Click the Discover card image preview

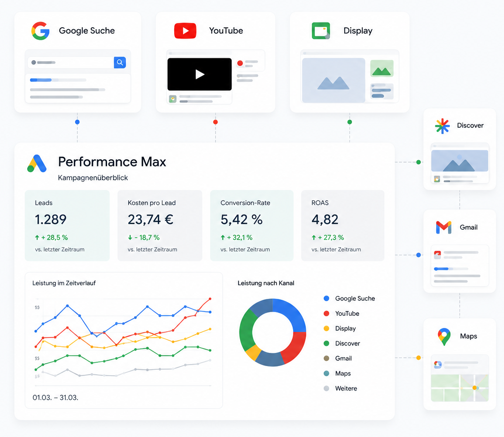(x=459, y=160)
